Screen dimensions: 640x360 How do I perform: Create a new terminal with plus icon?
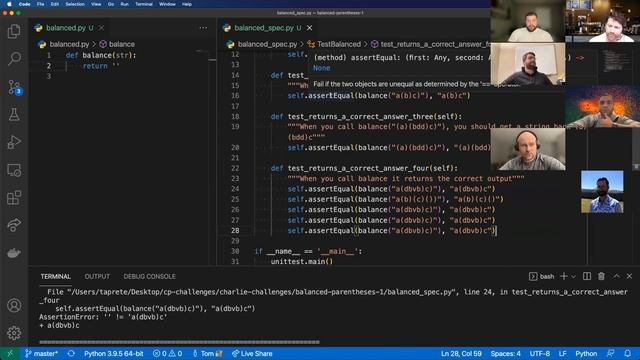pyautogui.click(x=564, y=276)
